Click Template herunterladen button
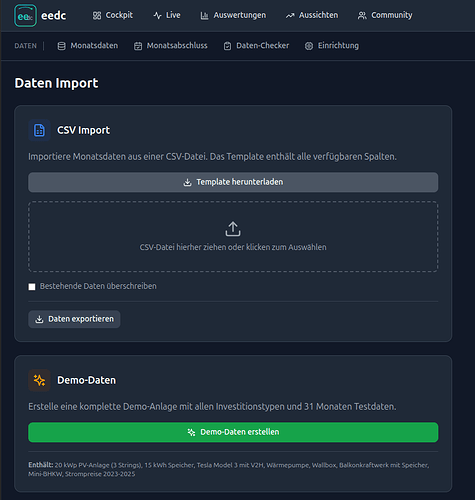This screenshot has width=475, height=500. point(233,182)
